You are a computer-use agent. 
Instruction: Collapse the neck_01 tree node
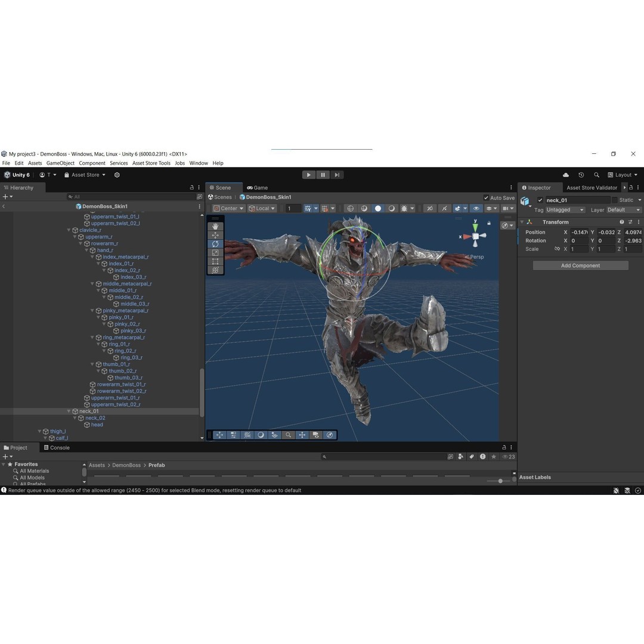69,411
